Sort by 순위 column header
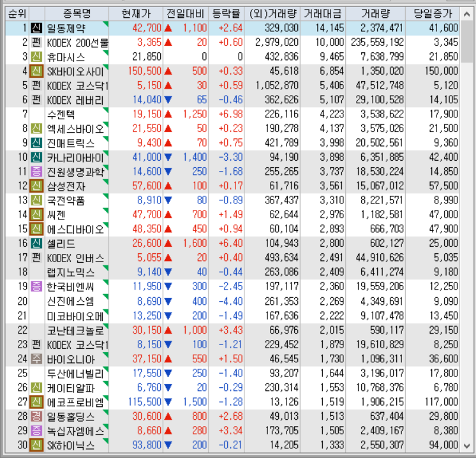This screenshot has height=458, width=476. coord(17,13)
